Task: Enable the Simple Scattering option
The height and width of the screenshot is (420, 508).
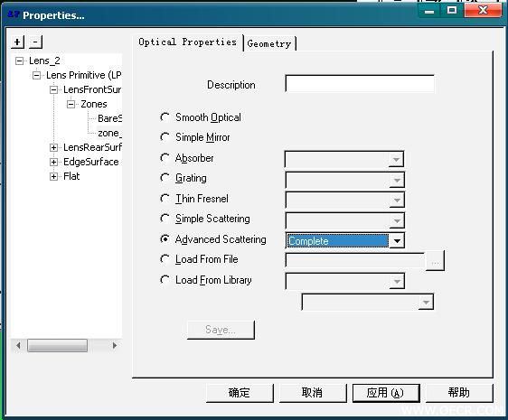Action: pyautogui.click(x=165, y=219)
